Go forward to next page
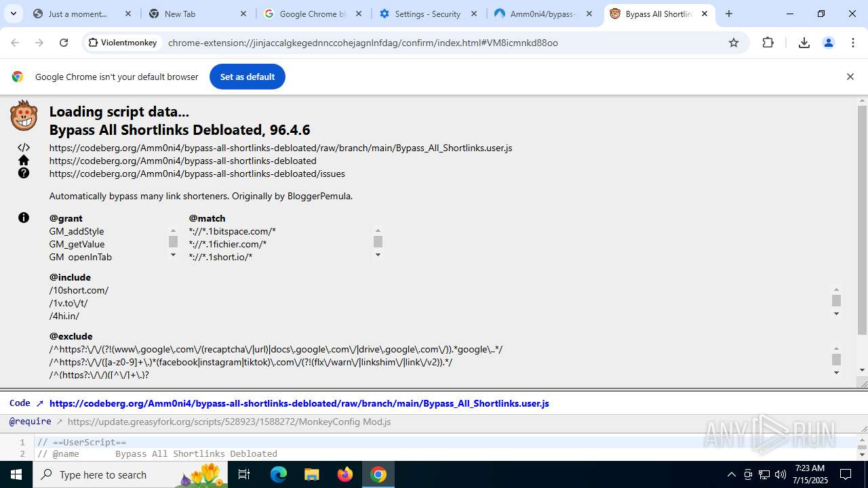 point(39,43)
